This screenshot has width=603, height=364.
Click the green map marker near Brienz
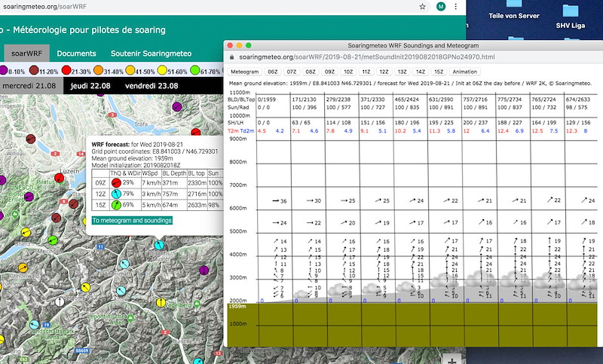coord(53,240)
